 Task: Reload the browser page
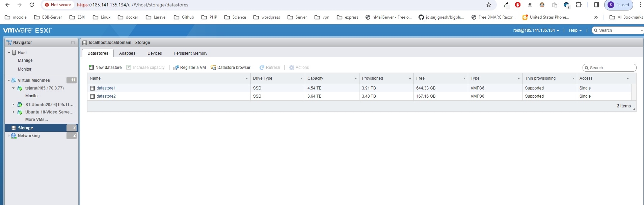click(32, 5)
